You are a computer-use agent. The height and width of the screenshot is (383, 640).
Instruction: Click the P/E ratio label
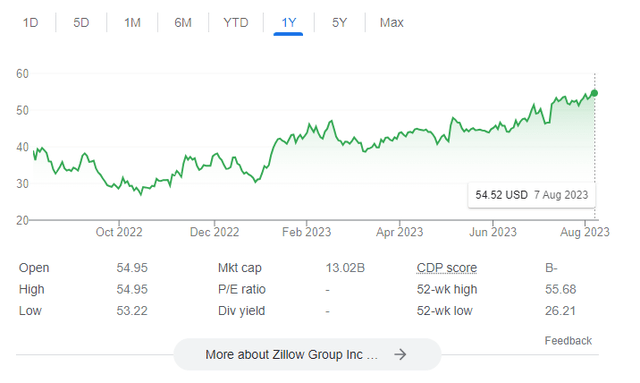[242, 289]
